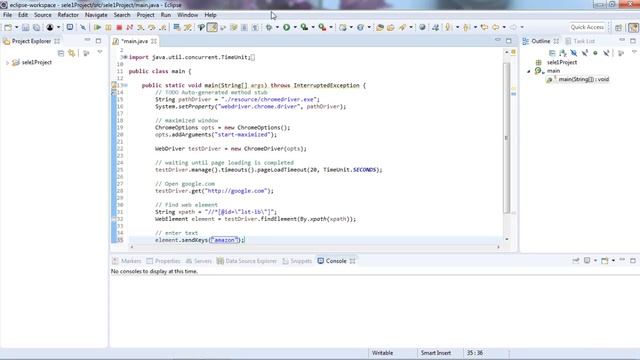Open the Open Perspective icon
This screenshot has width=640, height=360.
point(619,27)
